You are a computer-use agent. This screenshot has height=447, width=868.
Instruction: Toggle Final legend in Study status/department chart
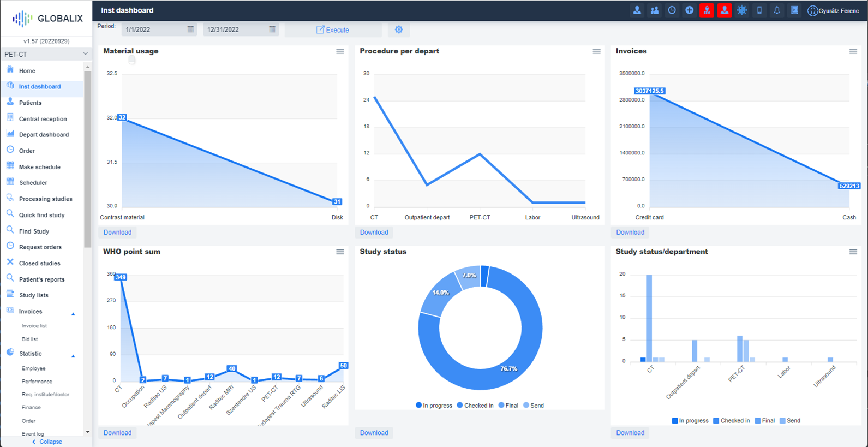(x=765, y=421)
